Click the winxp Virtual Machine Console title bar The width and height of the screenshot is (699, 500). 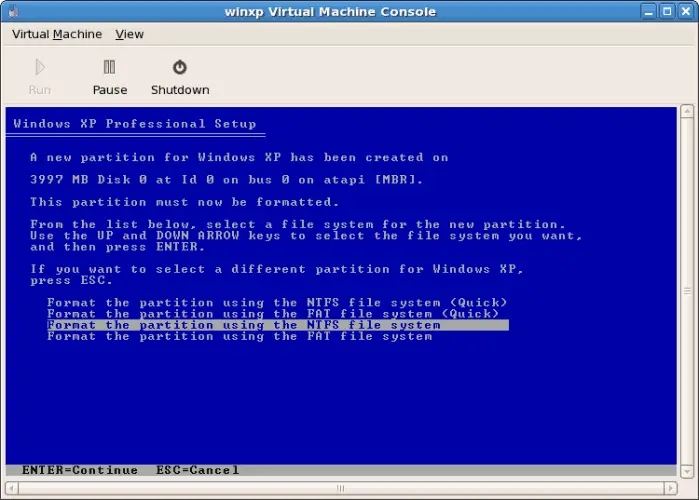point(328,12)
